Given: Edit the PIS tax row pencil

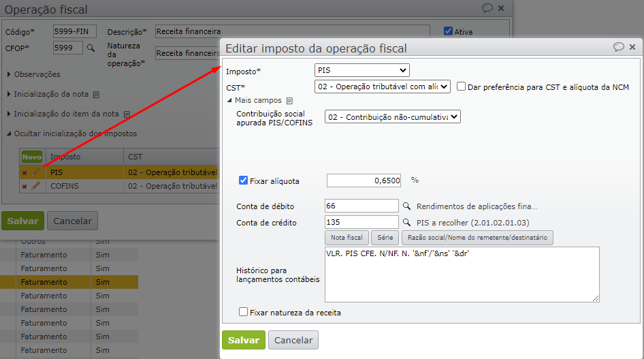Looking at the screenshot, I should pyautogui.click(x=35, y=172).
